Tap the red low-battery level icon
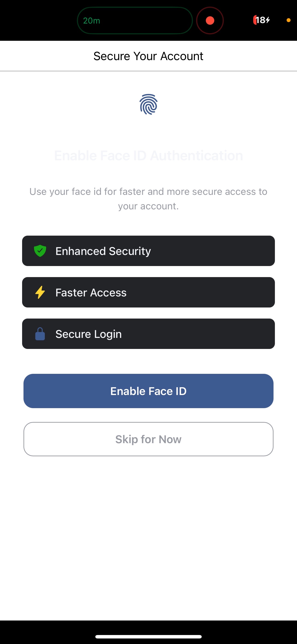The image size is (297, 644). click(x=254, y=20)
